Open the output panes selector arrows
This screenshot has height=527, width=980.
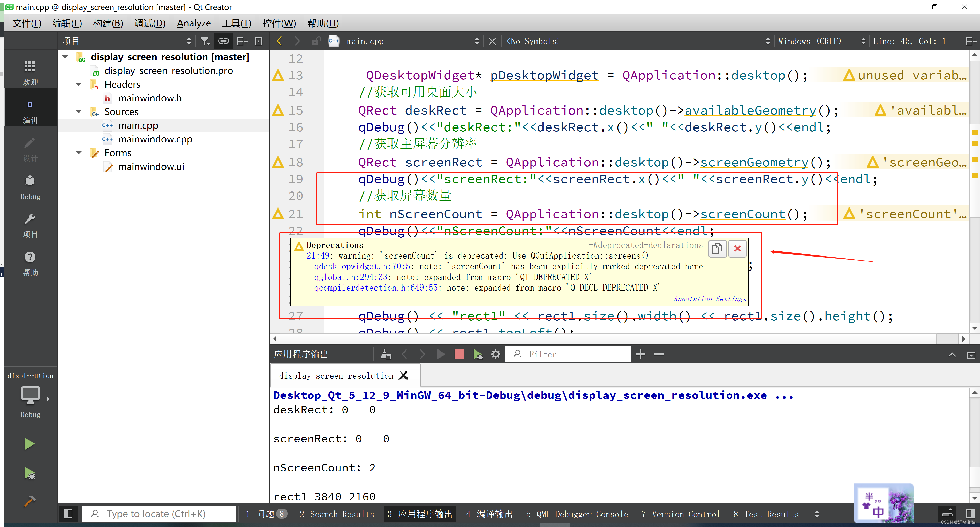[x=817, y=514]
